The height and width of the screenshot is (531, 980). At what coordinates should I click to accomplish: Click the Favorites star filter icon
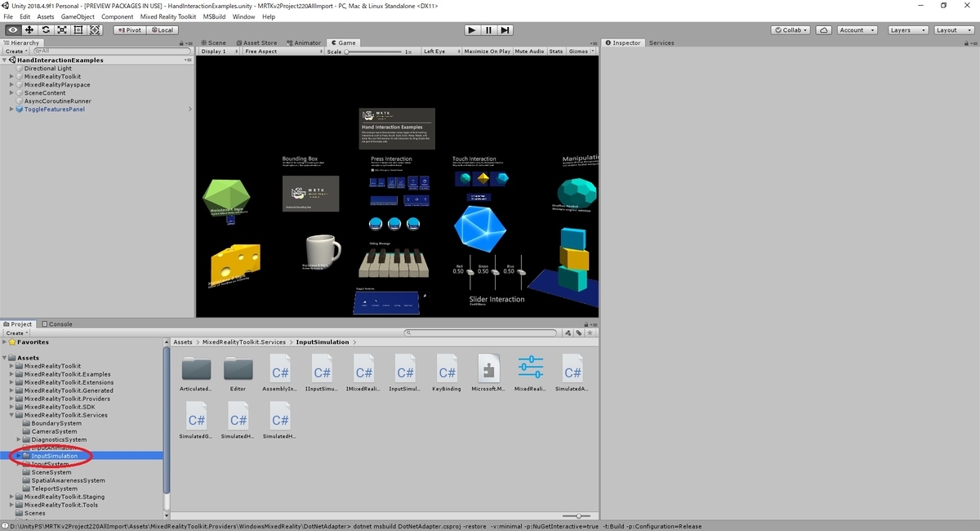point(588,332)
